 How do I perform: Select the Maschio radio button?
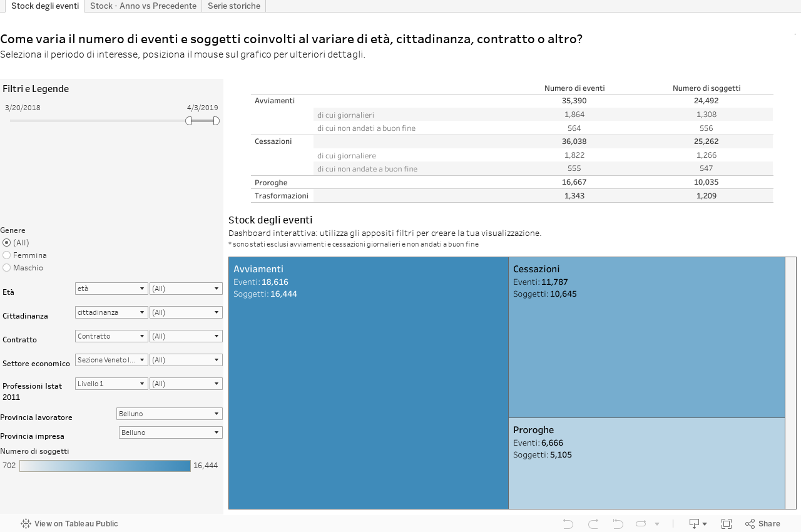pos(6,268)
